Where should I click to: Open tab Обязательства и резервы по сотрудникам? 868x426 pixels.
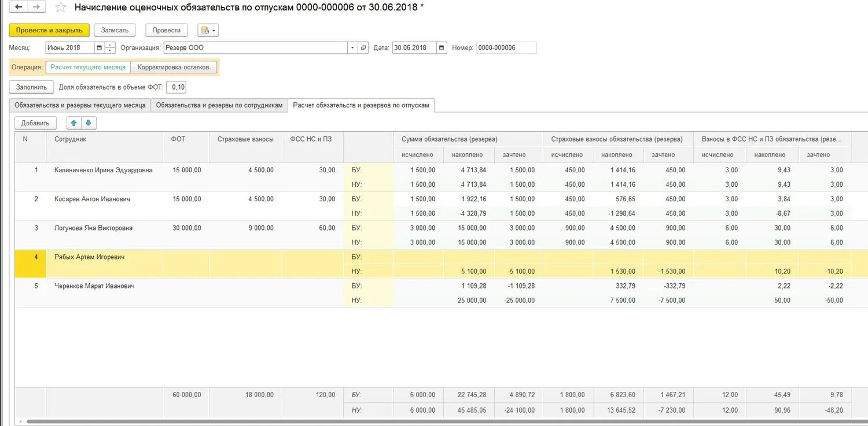pyautogui.click(x=219, y=105)
